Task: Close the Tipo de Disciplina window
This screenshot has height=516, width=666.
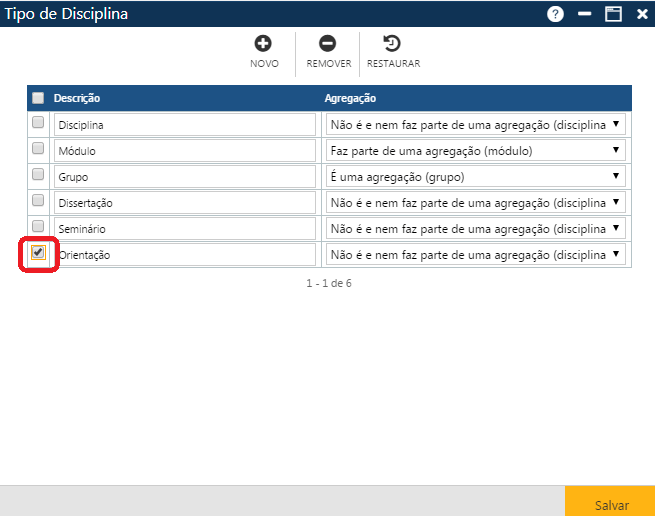Action: click(x=642, y=14)
